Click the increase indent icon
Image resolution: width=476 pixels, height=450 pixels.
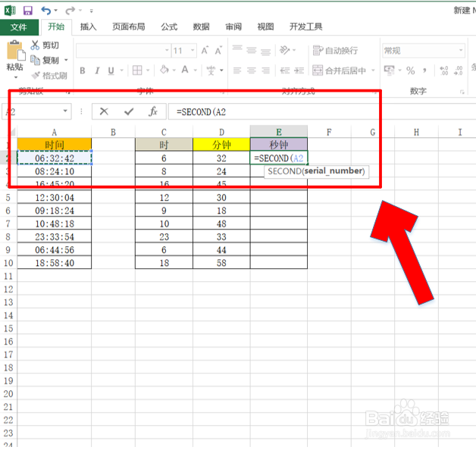coord(299,70)
